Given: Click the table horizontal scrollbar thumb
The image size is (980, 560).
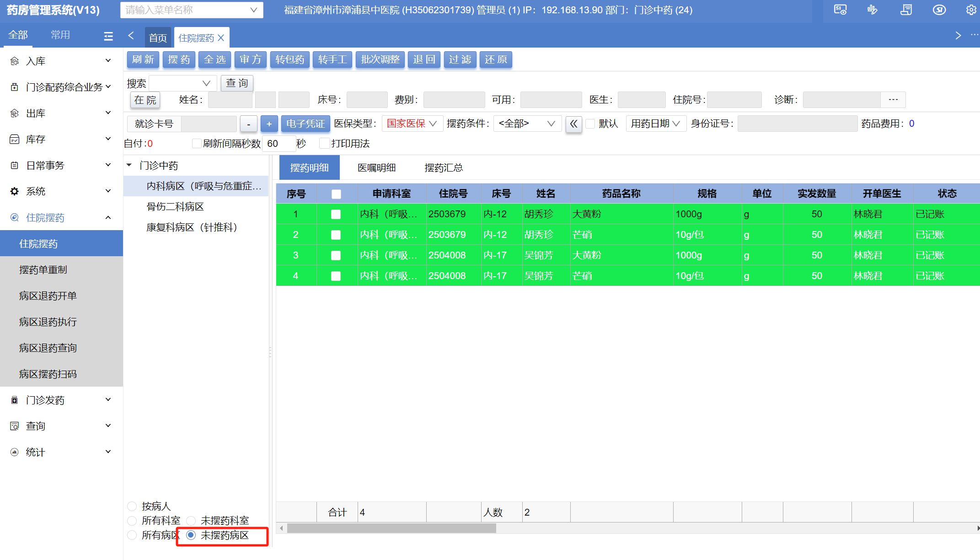Looking at the screenshot, I should point(391,528).
